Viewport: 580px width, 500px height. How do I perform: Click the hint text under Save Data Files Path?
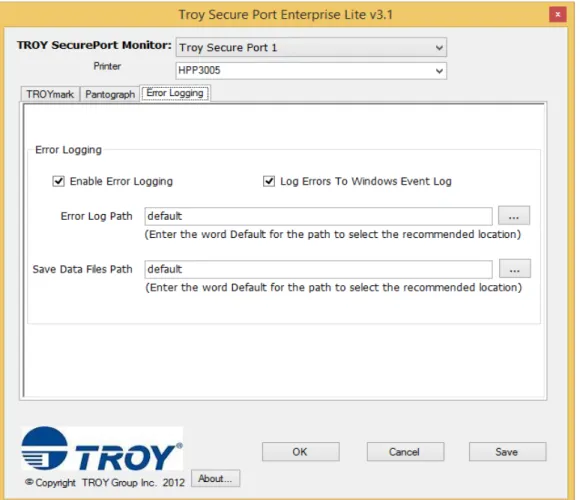coord(333,288)
